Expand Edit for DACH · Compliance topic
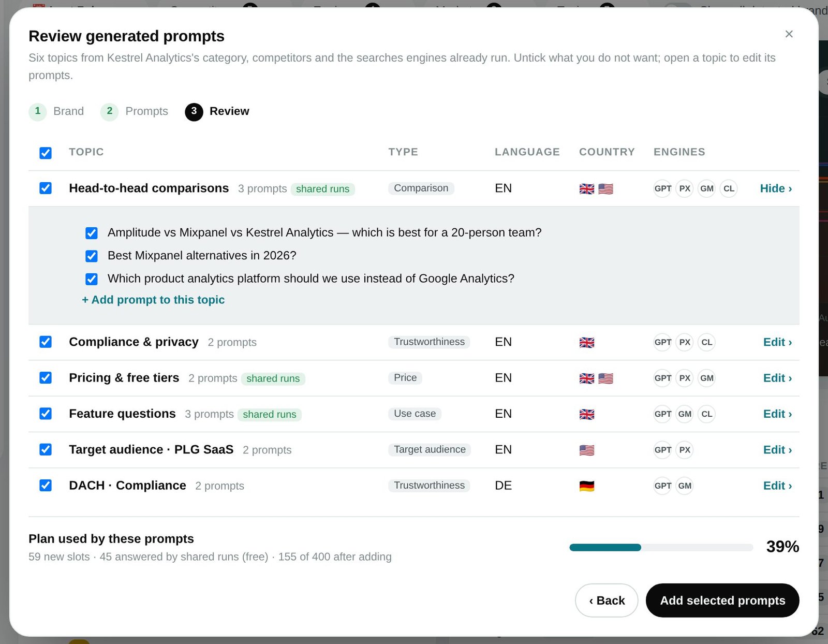Image resolution: width=828 pixels, height=644 pixels. click(x=777, y=486)
